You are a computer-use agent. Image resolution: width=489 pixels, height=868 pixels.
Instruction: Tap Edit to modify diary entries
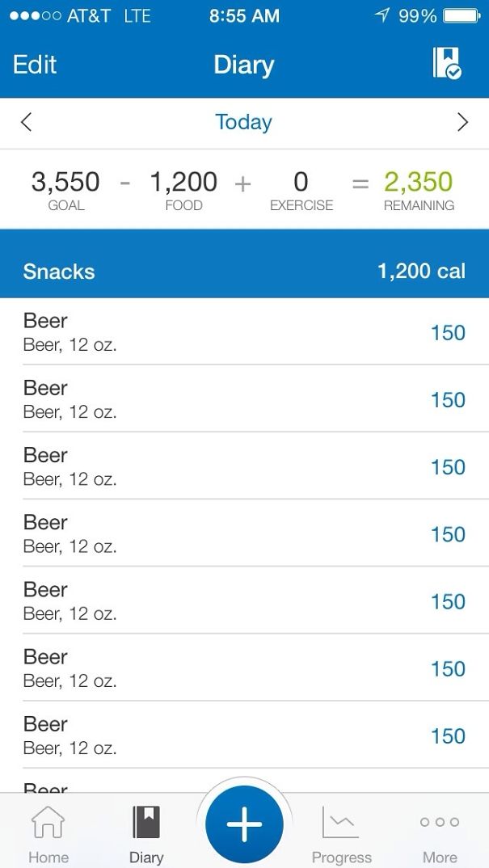point(34,64)
